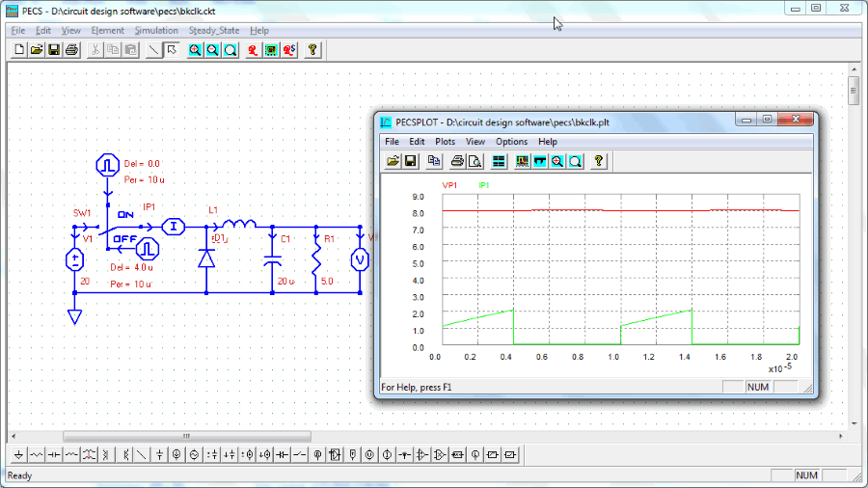Image resolution: width=868 pixels, height=488 pixels.
Task: Pick the AC source element from bottom palette
Action: point(194,455)
